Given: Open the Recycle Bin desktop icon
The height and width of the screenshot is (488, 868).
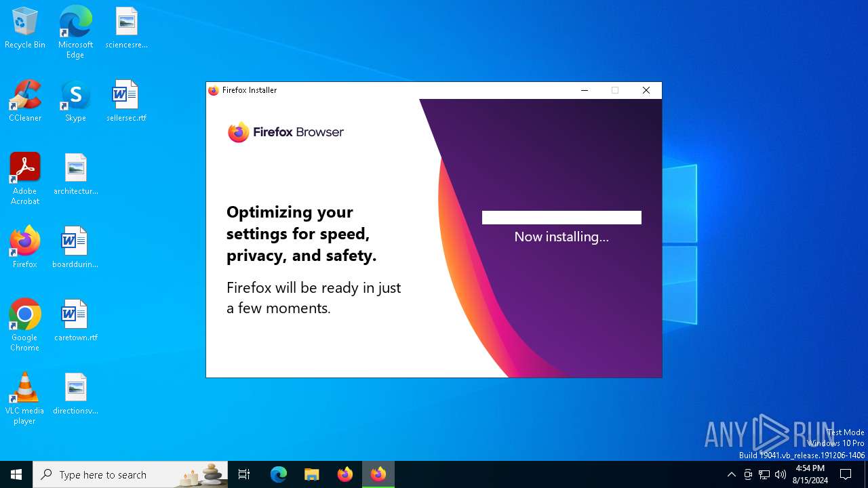Looking at the screenshot, I should pos(25,28).
